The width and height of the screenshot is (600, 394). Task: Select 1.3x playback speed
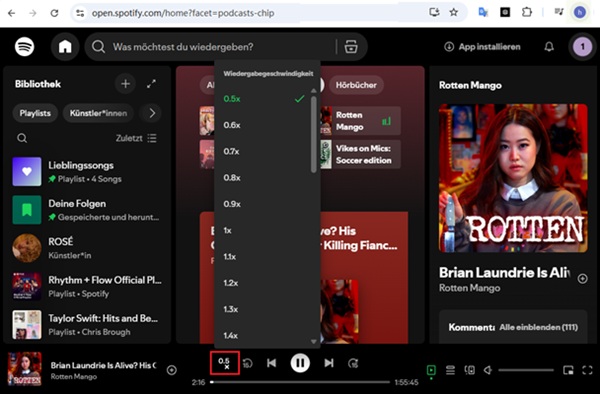tap(264, 309)
